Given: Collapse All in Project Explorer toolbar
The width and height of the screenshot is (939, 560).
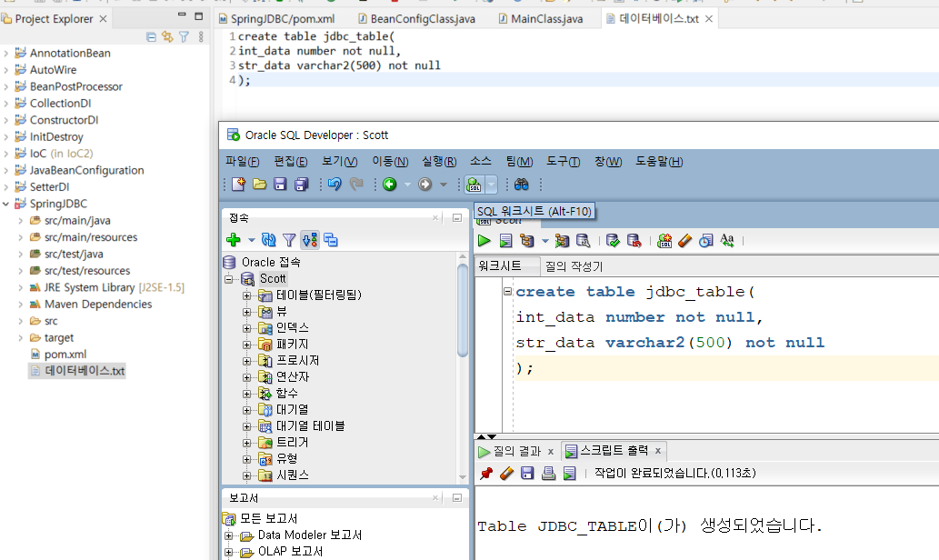Looking at the screenshot, I should pos(151,36).
